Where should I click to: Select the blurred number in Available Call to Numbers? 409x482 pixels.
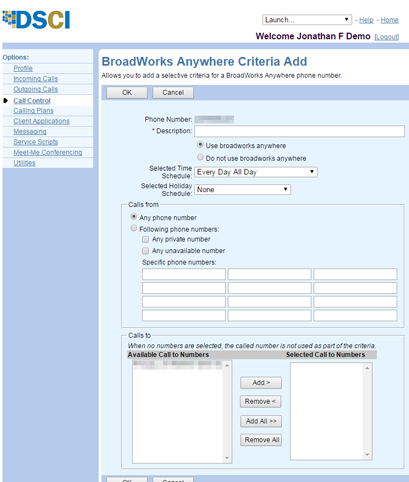tap(177, 365)
